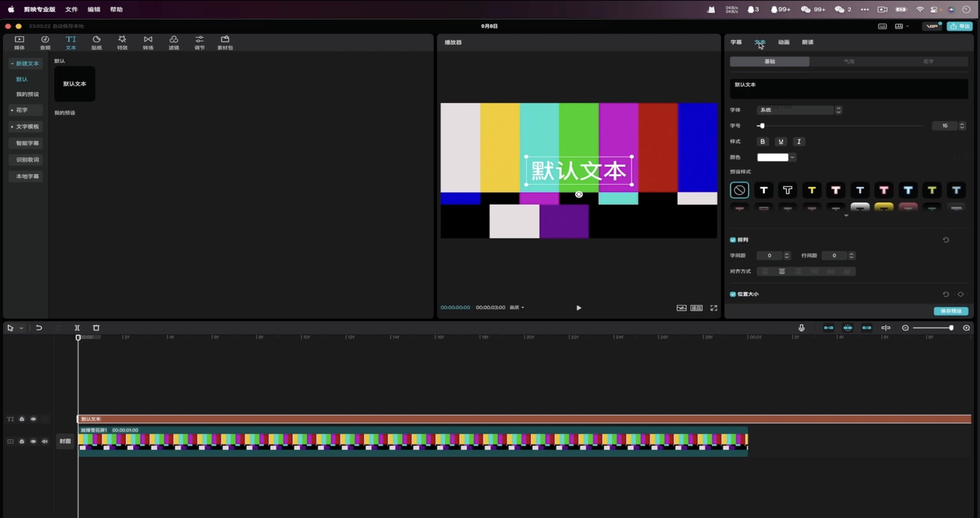
Task: Click the delete (trash) icon in timeline toolbar
Action: point(96,328)
